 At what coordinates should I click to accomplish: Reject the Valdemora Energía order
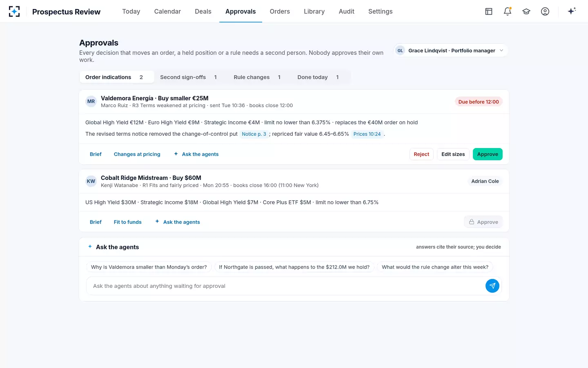coord(421,154)
